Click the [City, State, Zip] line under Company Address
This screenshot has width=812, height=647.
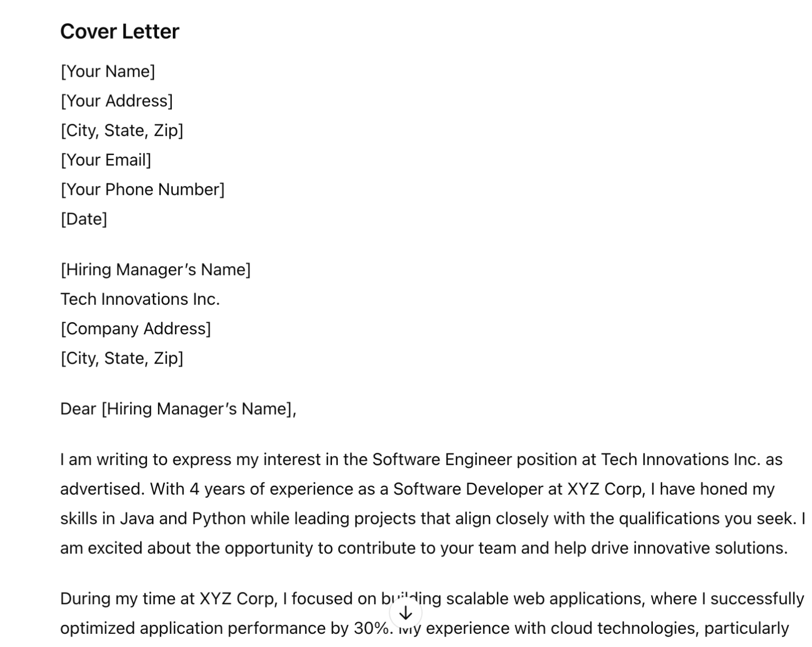[122, 359]
